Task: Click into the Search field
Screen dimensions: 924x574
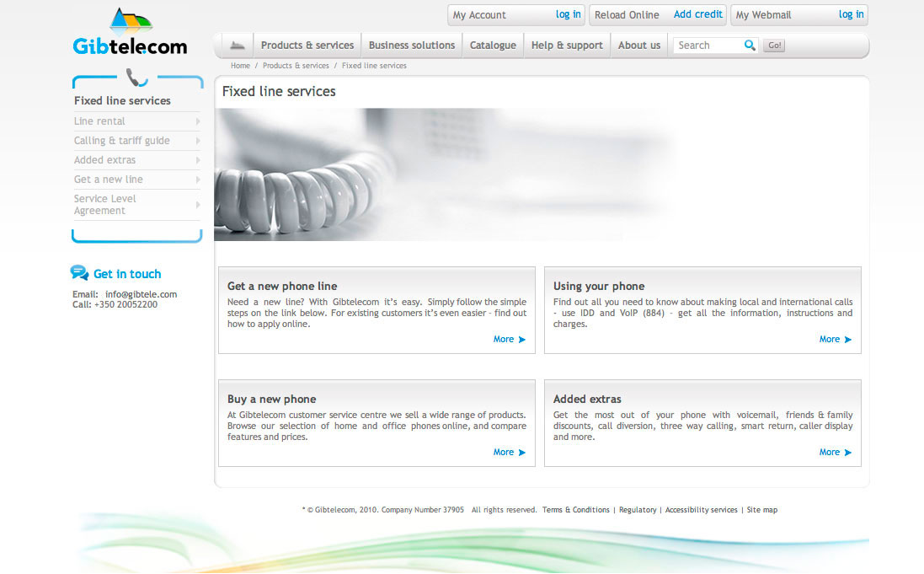Action: (x=708, y=46)
